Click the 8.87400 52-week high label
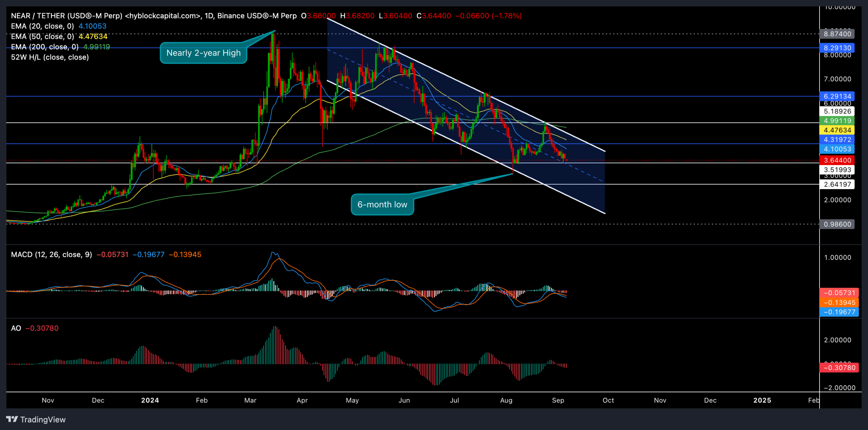The image size is (868, 430). [x=837, y=34]
